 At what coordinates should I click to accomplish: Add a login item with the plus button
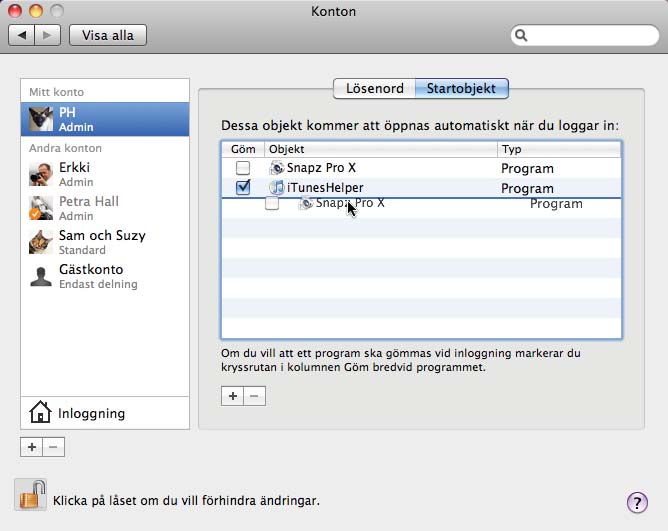coord(233,396)
